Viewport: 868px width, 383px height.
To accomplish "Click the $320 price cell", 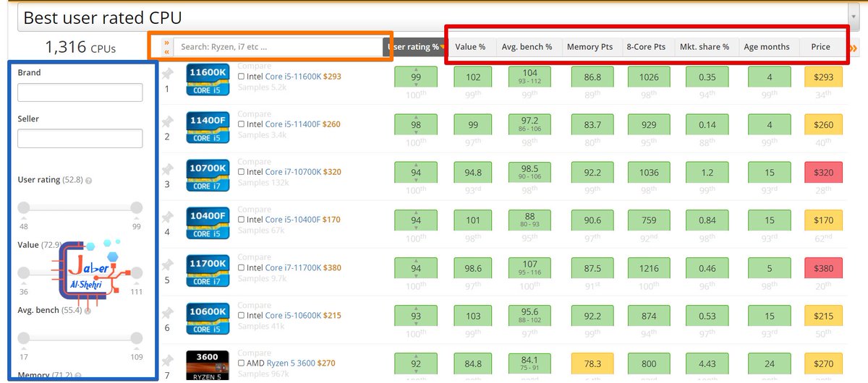I will click(823, 172).
